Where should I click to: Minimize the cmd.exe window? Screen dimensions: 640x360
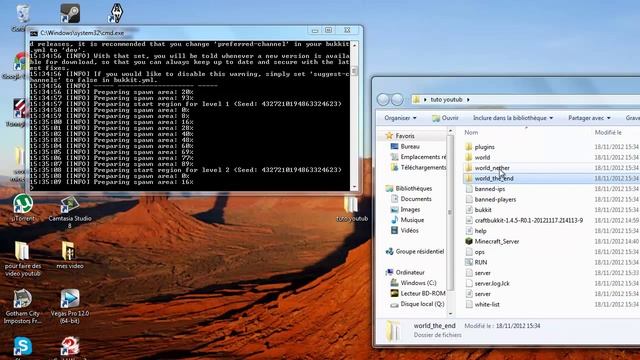[315, 31]
